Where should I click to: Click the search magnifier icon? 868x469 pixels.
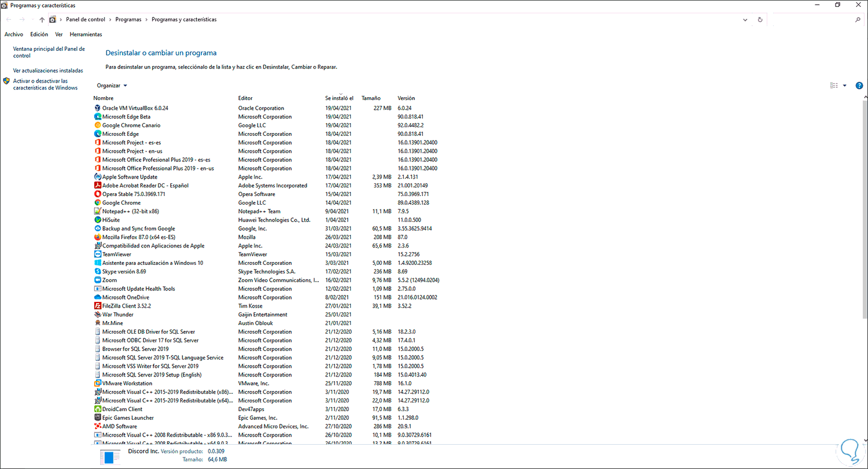858,20
